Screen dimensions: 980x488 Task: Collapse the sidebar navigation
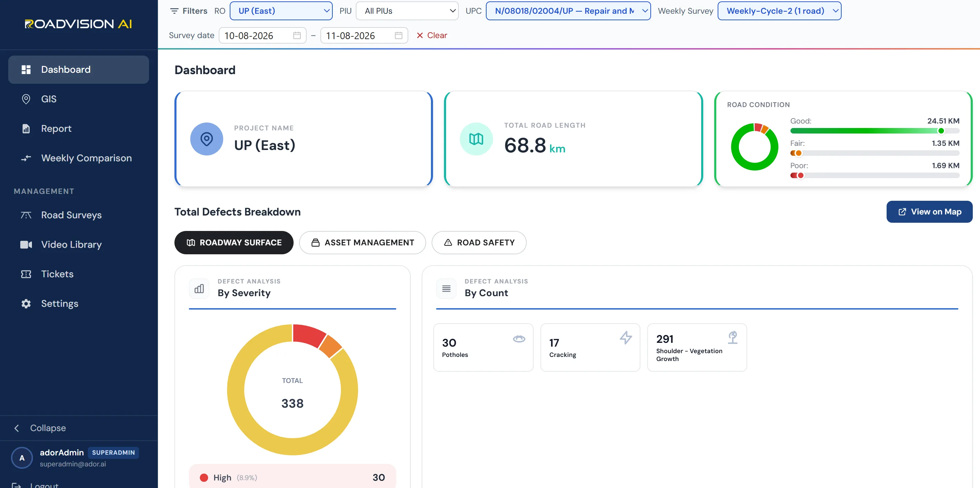tap(78, 428)
